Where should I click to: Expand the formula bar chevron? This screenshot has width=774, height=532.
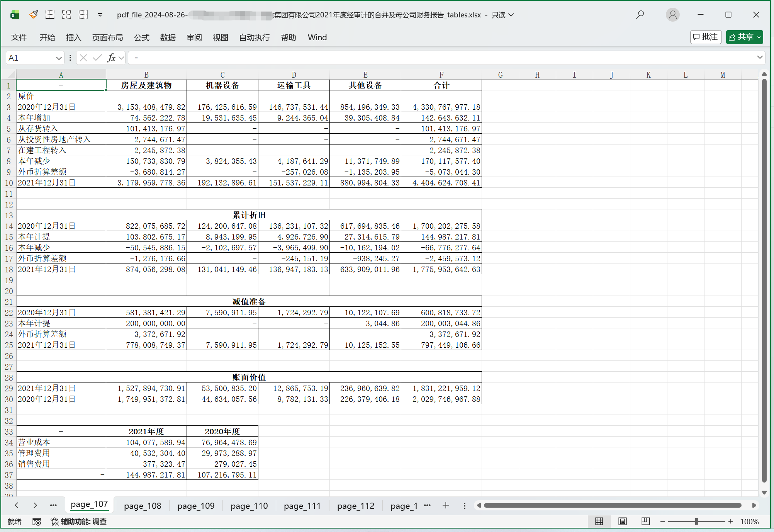pyautogui.click(x=760, y=58)
